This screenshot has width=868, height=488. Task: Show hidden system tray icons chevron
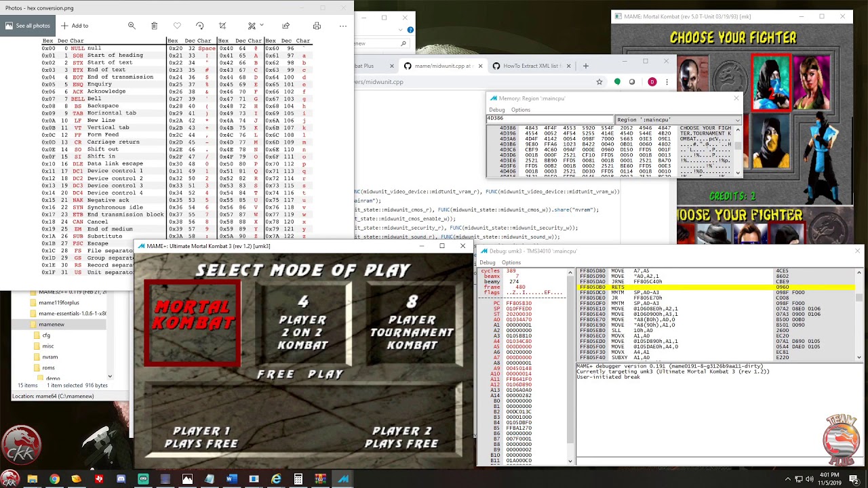click(x=788, y=479)
